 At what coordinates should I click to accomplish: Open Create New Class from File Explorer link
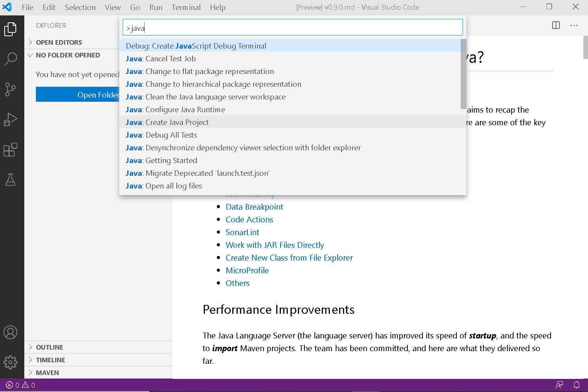289,258
